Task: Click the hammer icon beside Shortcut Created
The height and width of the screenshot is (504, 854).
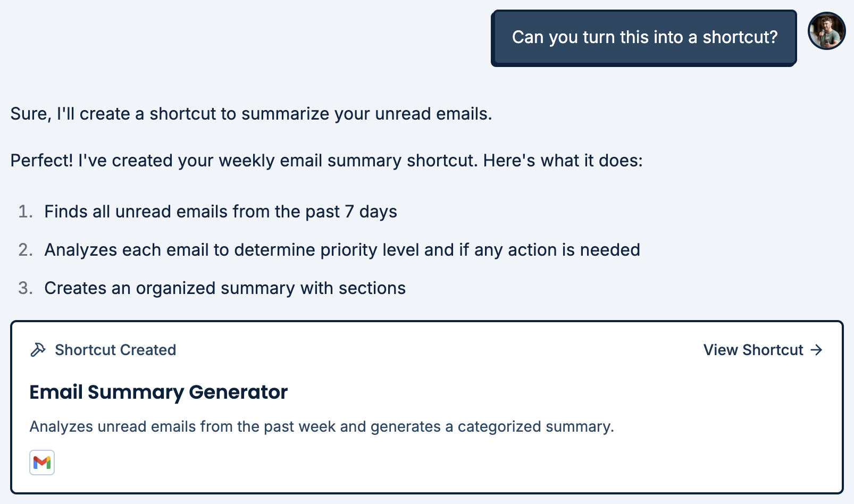Action: [x=38, y=350]
